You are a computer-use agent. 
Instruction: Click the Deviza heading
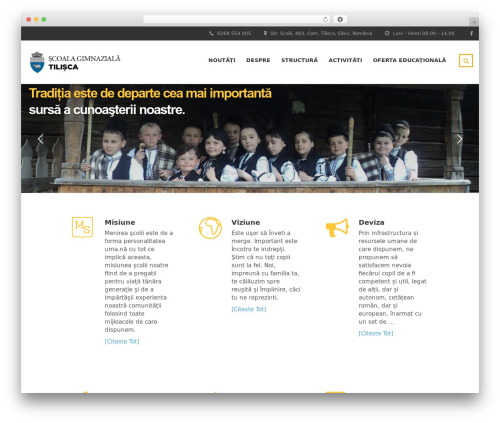tap(371, 222)
